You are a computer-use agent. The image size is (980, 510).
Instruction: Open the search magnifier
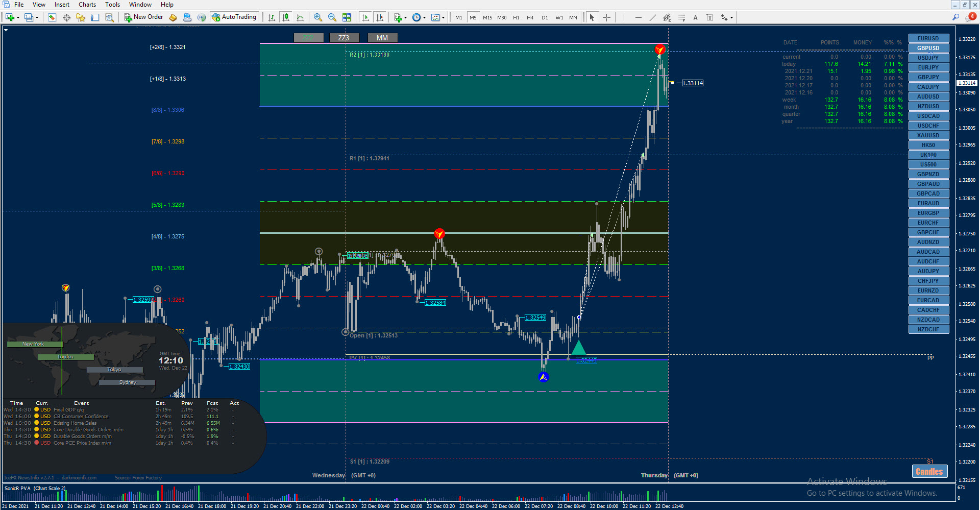(955, 17)
